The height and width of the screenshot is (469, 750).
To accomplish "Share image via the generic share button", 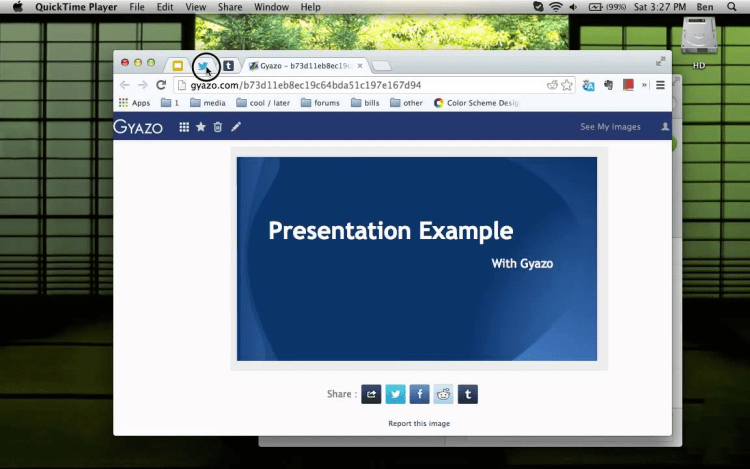I will tap(371, 394).
